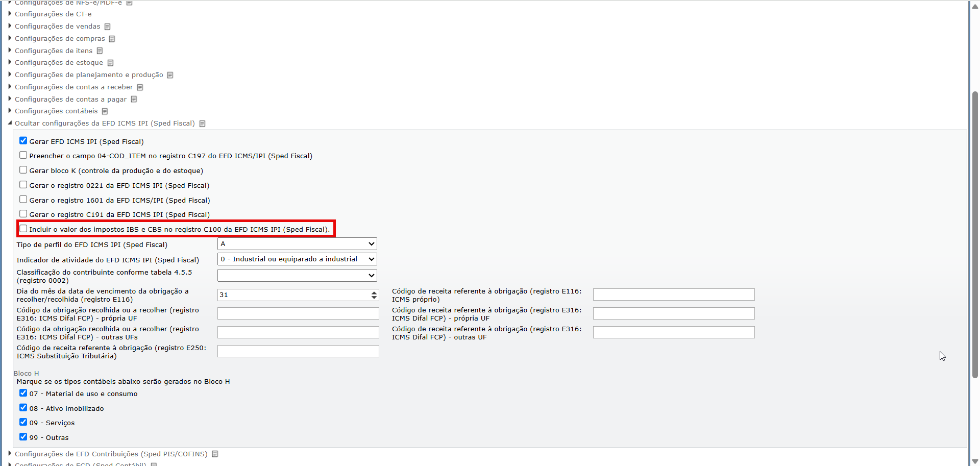Click the Configurações de EFD Contribuições (Sped PIS/COFINS) label
Image resolution: width=980 pixels, height=466 pixels.
tap(111, 454)
